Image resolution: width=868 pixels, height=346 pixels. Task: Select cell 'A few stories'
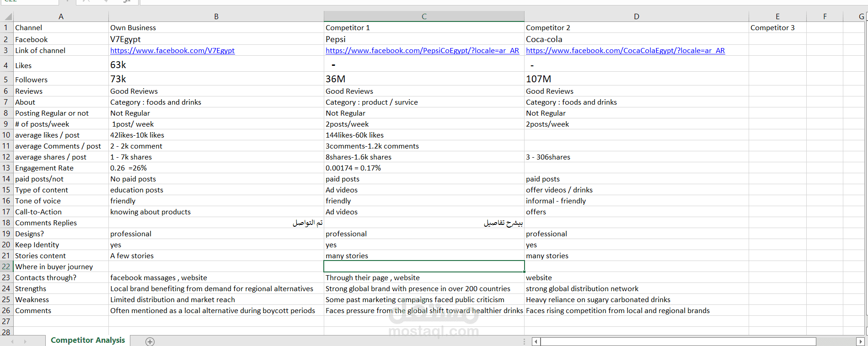[216, 256]
